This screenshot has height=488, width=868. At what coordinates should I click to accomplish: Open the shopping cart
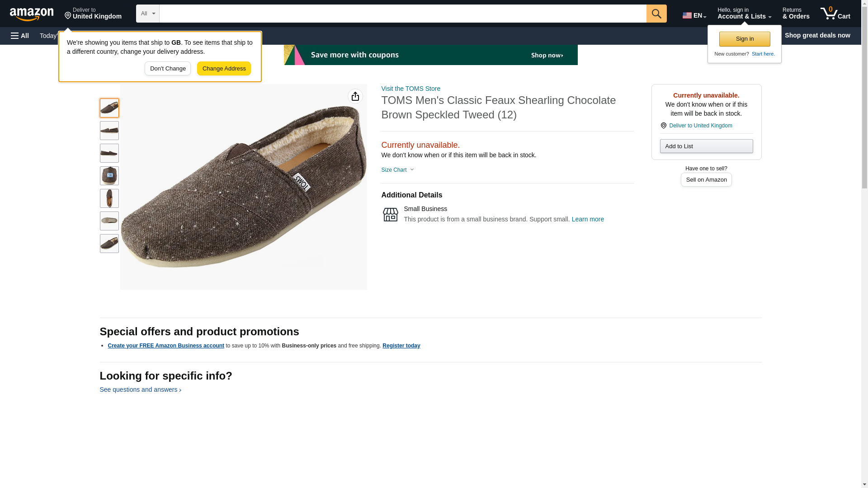tap(835, 14)
